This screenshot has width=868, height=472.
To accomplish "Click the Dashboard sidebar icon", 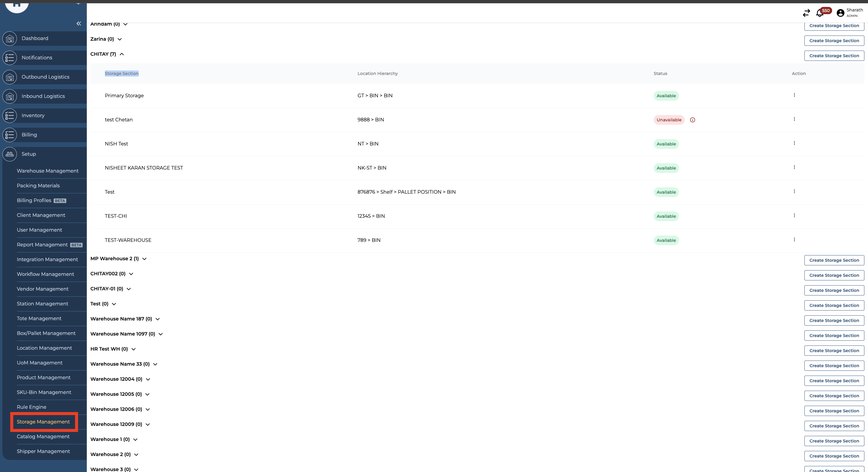I will tap(10, 39).
